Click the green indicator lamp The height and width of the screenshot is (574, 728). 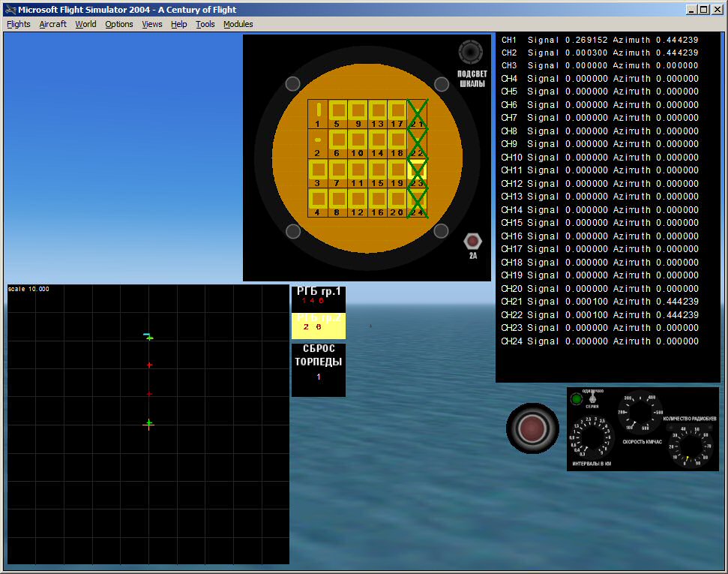click(577, 398)
